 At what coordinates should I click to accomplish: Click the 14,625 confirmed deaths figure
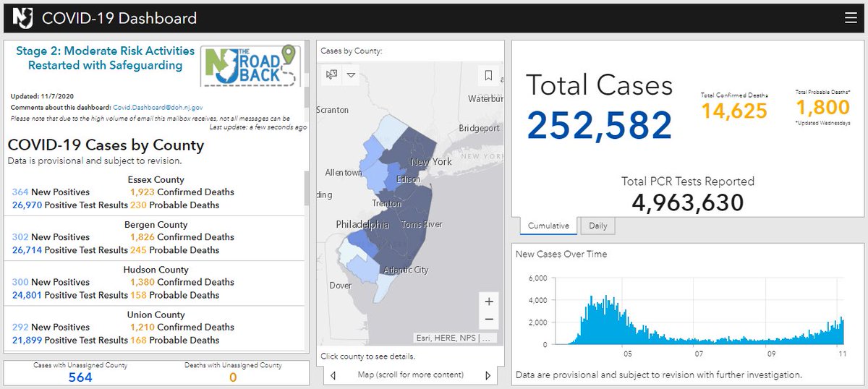(x=734, y=111)
